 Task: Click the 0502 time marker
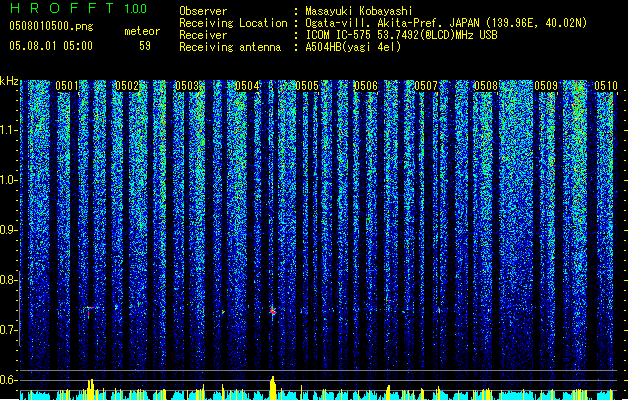point(127,86)
